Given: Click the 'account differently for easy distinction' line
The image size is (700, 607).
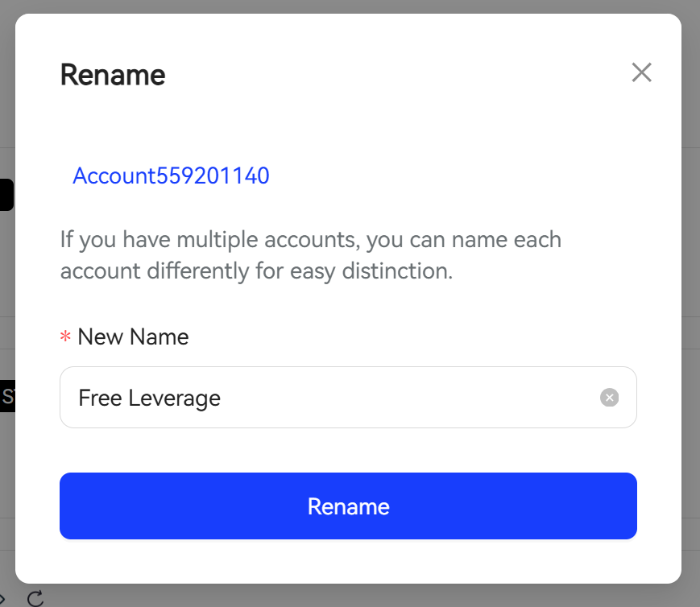Looking at the screenshot, I should pos(257,271).
